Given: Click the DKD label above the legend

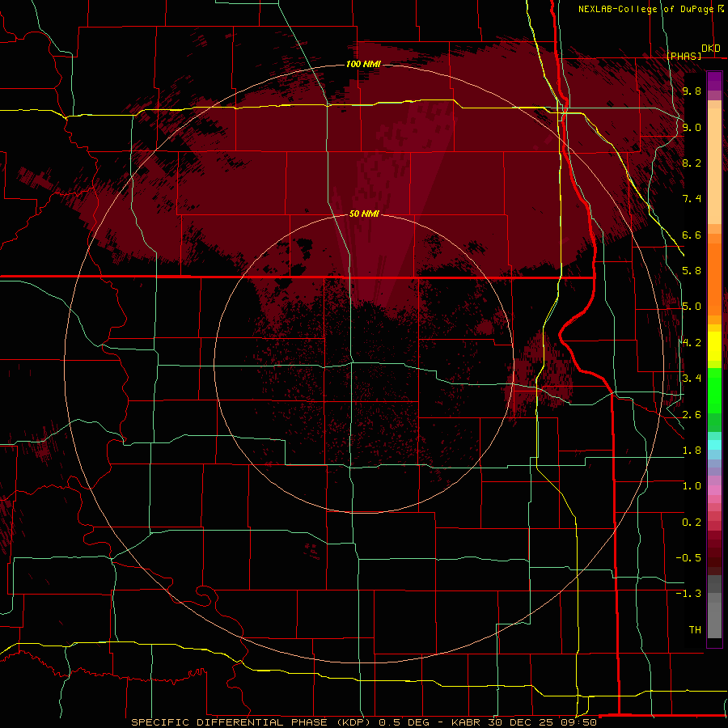Looking at the screenshot, I should click(x=711, y=49).
